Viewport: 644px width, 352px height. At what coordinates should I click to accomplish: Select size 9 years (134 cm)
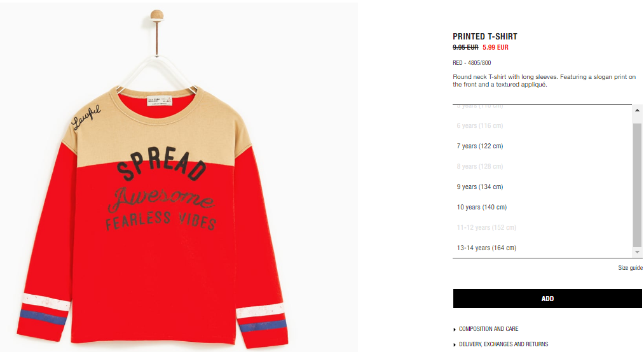pyautogui.click(x=480, y=187)
